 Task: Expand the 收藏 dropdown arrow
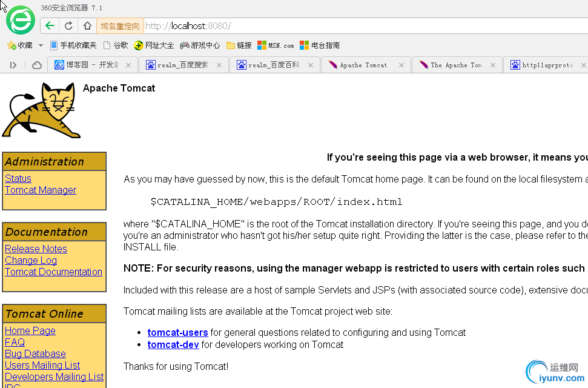pyautogui.click(x=41, y=45)
